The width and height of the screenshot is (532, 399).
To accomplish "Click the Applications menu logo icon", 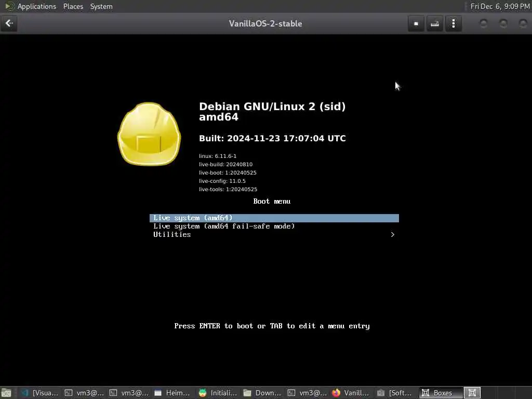I will (9, 6).
